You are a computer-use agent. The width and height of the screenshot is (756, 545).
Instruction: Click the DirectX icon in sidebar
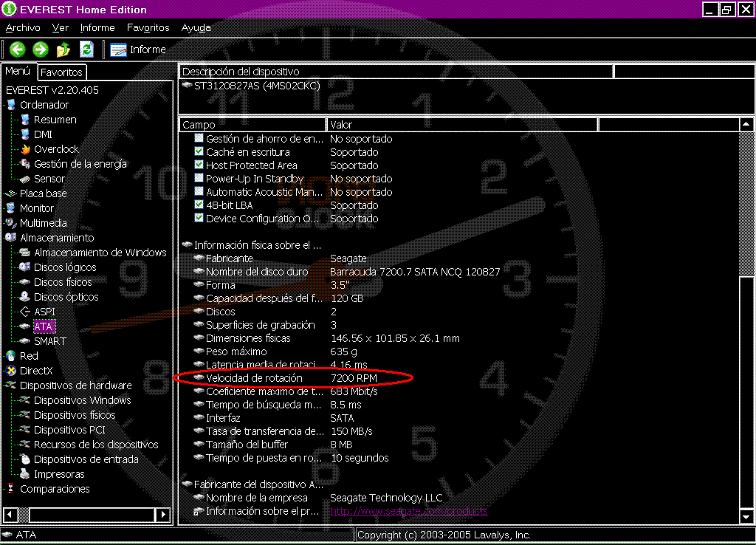(x=10, y=371)
